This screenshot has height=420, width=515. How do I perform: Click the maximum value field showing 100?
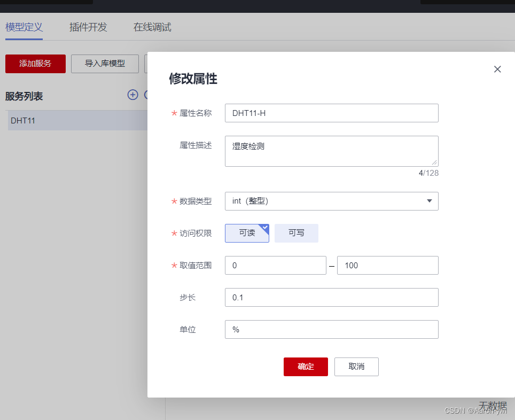point(387,265)
